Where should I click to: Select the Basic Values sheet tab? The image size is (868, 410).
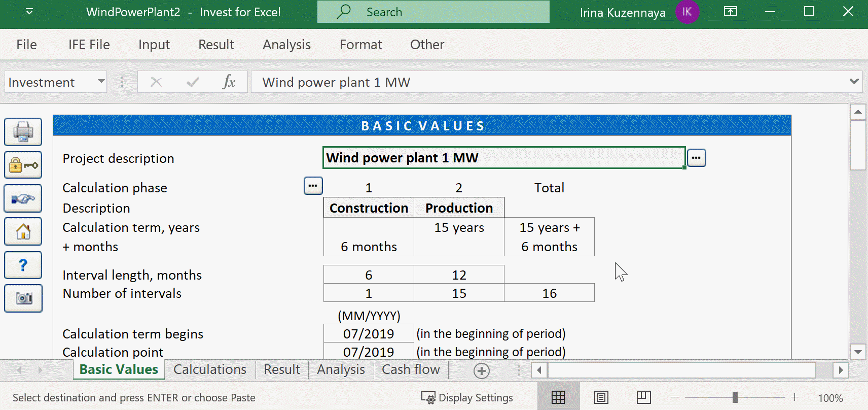click(119, 369)
